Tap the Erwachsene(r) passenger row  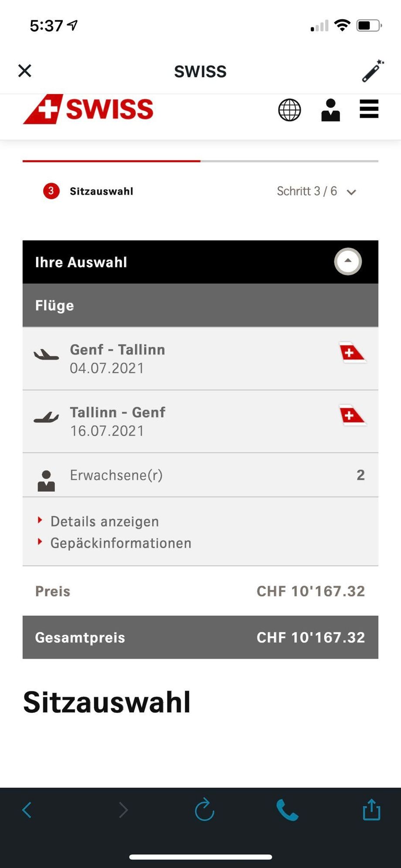point(200,475)
